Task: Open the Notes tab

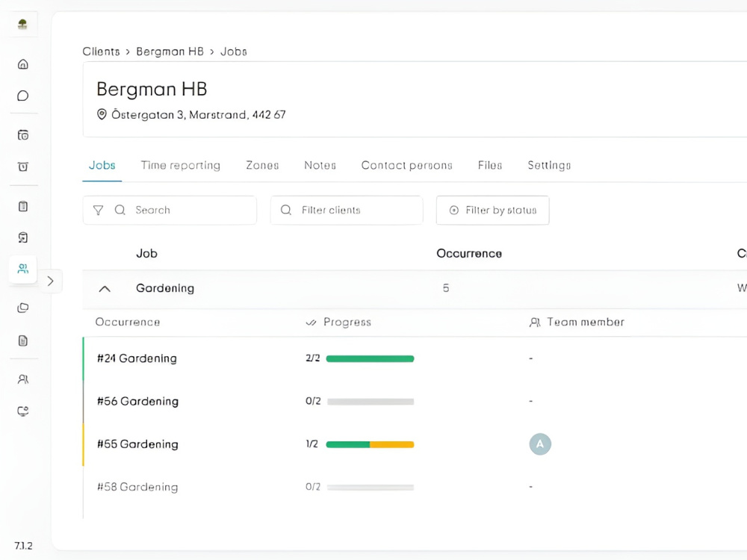Action: pyautogui.click(x=320, y=165)
